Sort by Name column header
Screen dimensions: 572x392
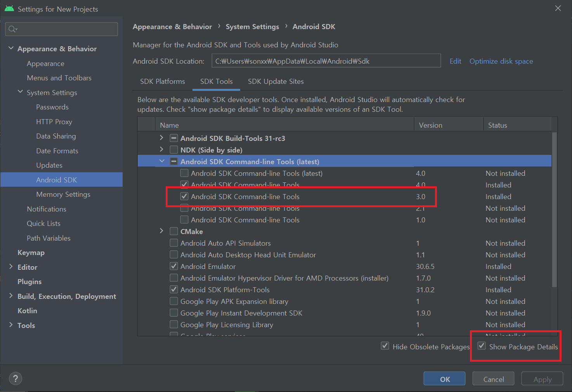pos(284,125)
